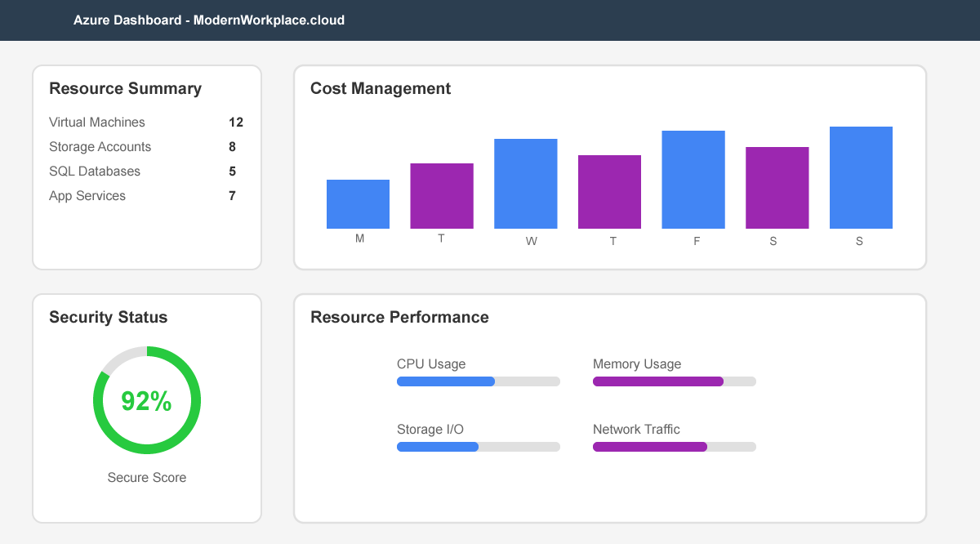980x544 pixels.
Task: Select the Friday cost bar
Action: pyautogui.click(x=693, y=178)
